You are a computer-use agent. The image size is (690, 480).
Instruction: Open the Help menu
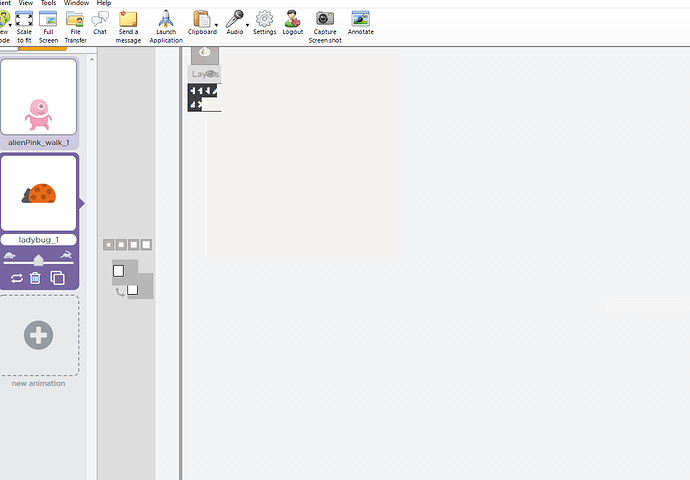click(104, 3)
